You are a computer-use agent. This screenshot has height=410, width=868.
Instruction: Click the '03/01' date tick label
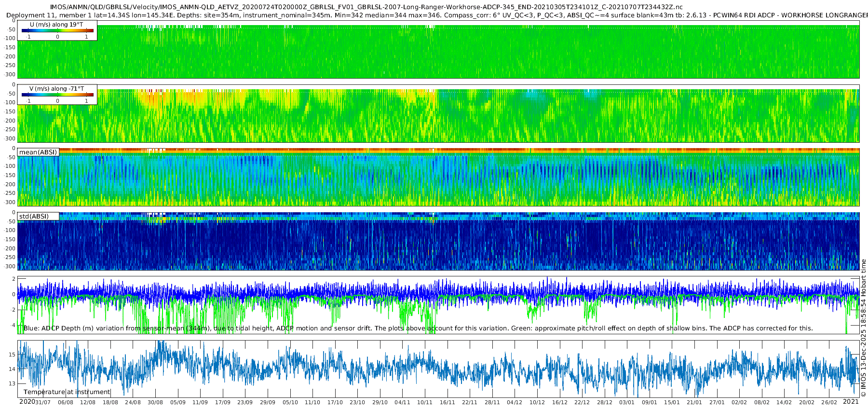click(x=627, y=402)
